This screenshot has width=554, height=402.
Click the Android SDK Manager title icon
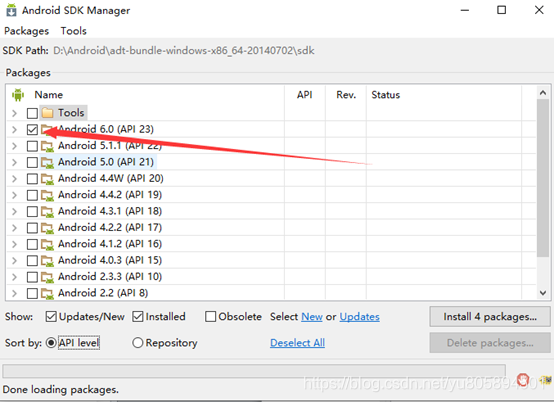(x=11, y=10)
